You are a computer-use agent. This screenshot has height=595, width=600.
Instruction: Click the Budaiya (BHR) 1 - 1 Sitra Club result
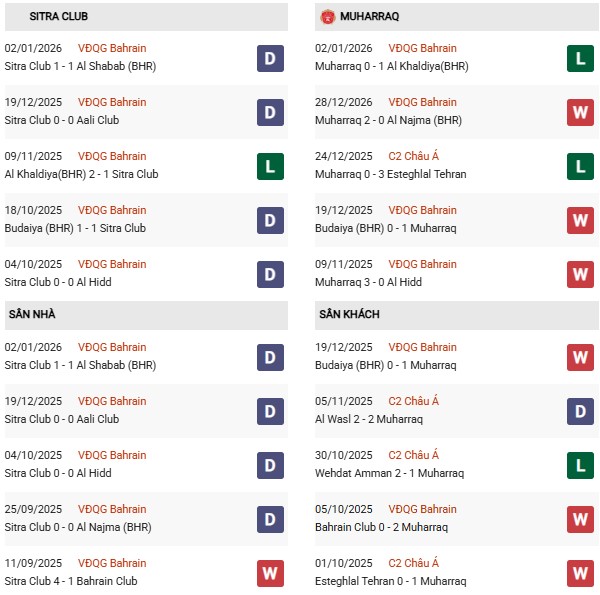75,228
